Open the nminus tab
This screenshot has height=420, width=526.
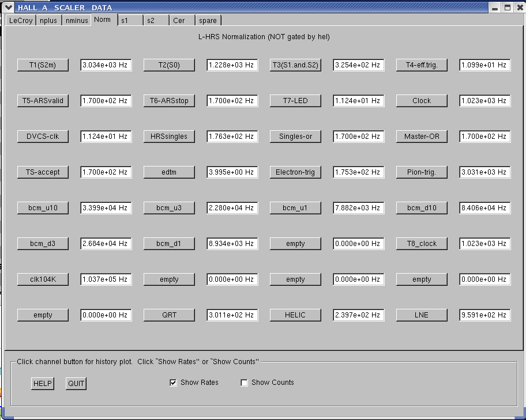coord(77,20)
